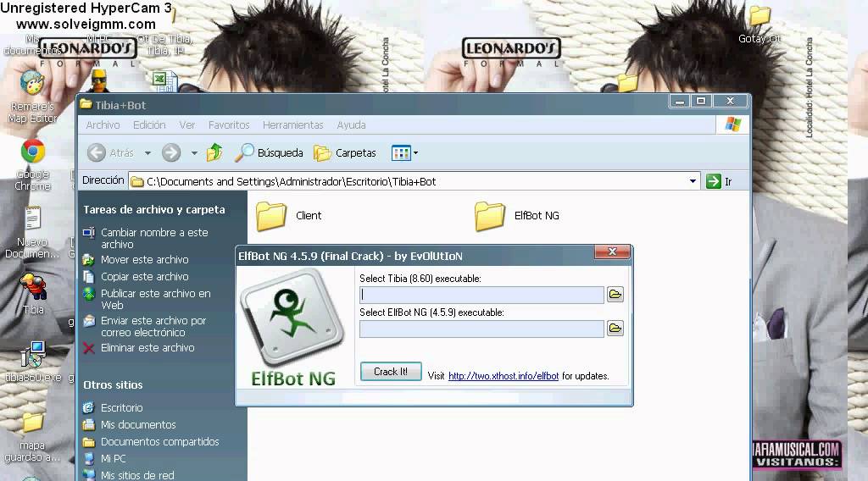Screen dimensions: 868x481
Task: Select the Nuevo Documento text file icon
Action: click(32, 232)
